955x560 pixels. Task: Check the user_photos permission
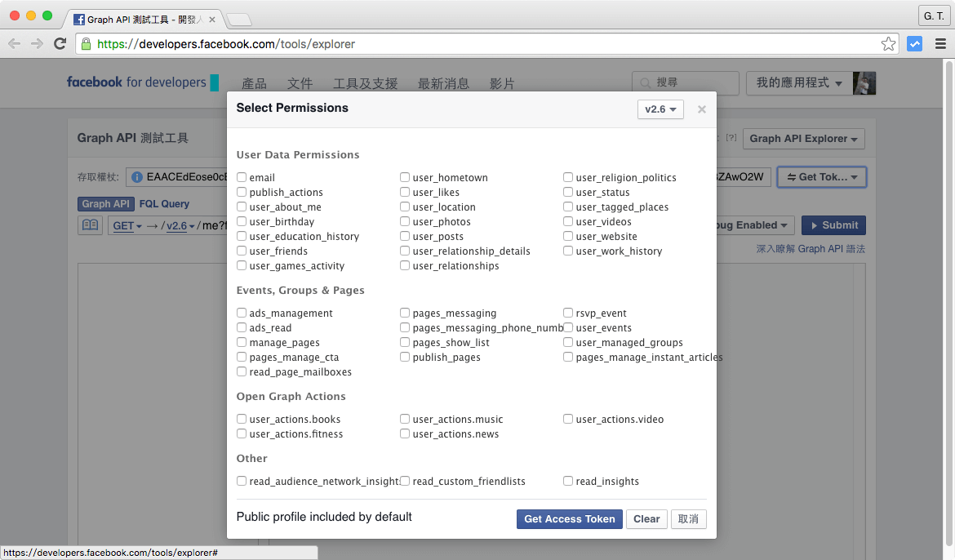click(405, 221)
